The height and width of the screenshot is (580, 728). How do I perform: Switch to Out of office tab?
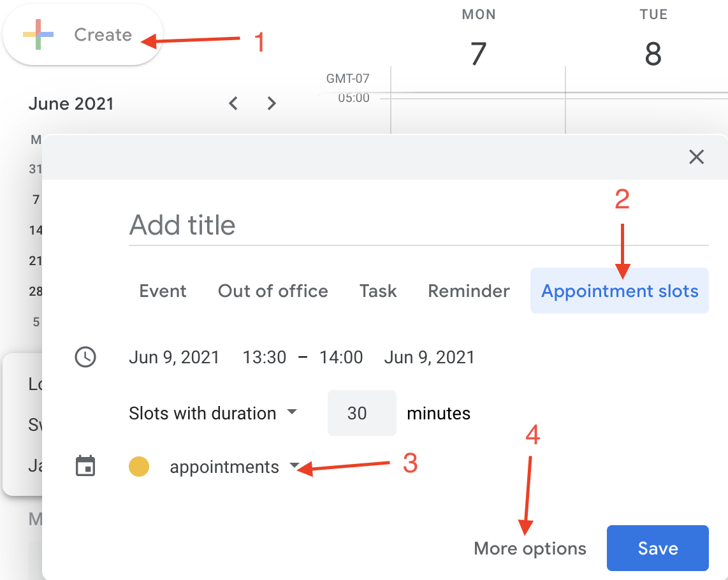pos(273,291)
